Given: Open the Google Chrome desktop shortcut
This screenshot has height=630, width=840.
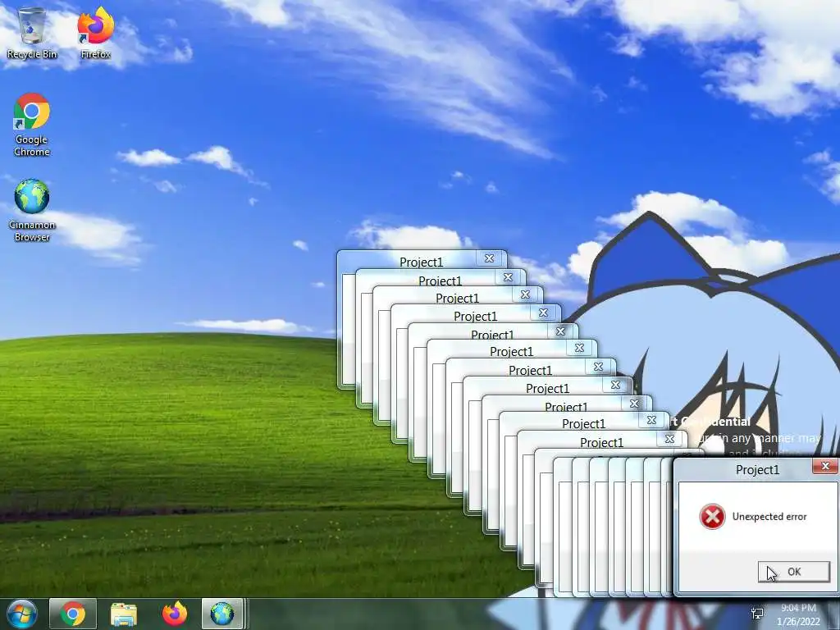Looking at the screenshot, I should point(32,126).
